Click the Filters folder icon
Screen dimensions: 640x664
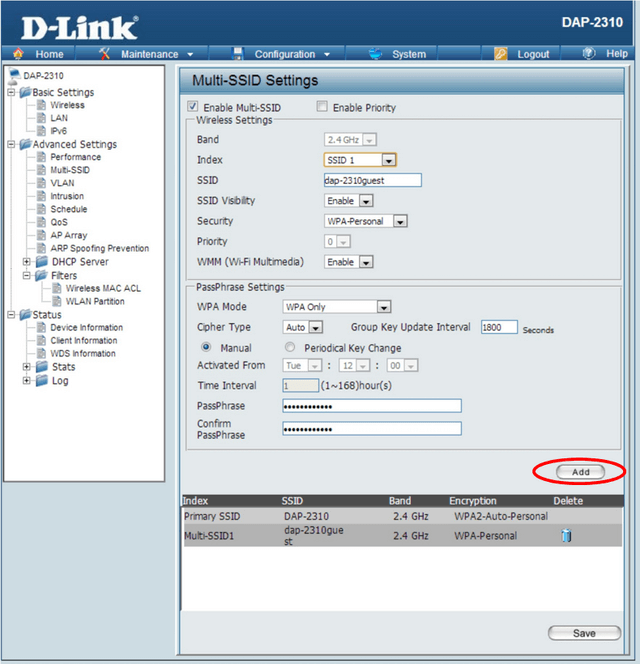point(42,275)
